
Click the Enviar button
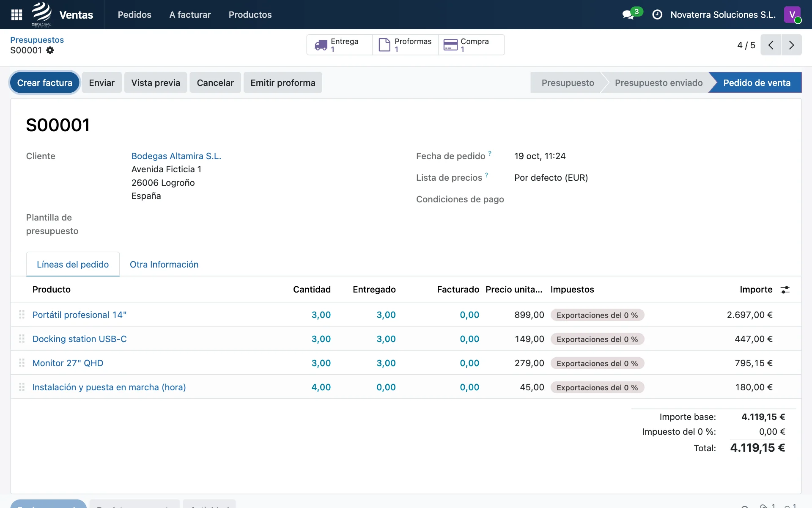(101, 83)
